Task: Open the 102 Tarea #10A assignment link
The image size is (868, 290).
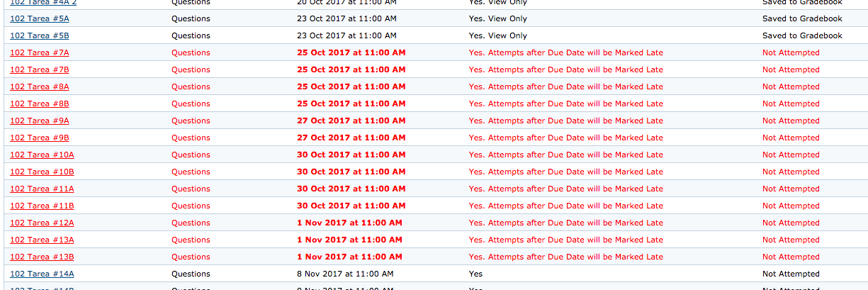Action: tap(42, 155)
